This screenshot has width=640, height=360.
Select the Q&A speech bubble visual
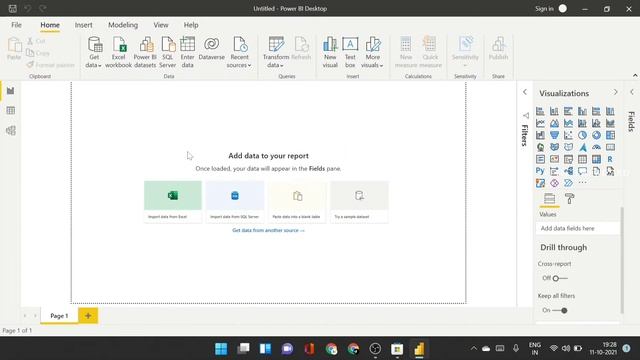(x=582, y=171)
